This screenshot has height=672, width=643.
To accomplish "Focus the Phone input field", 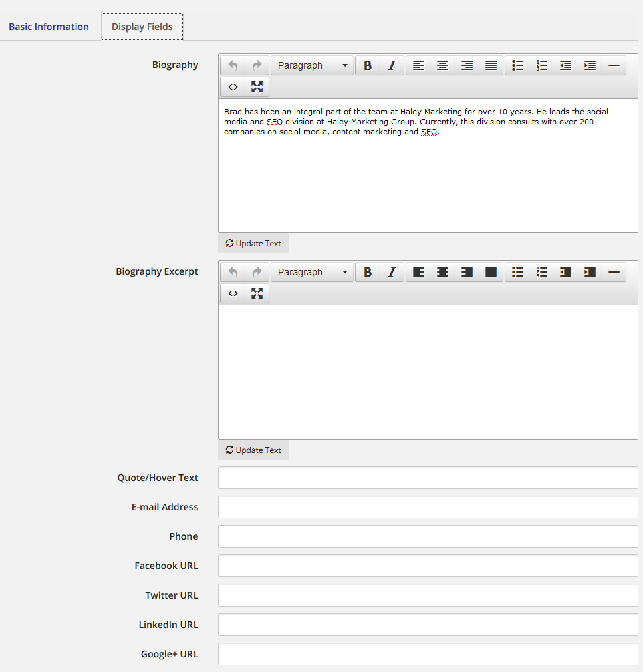I will click(428, 536).
